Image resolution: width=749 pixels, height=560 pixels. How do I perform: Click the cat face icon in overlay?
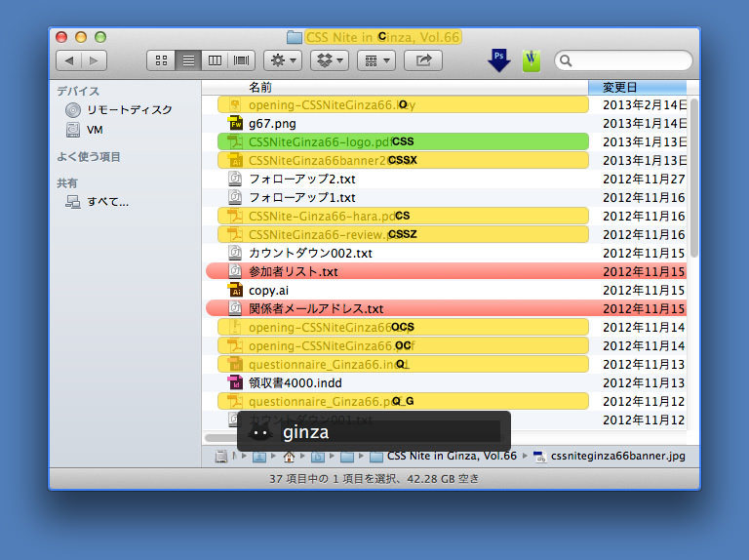260,432
